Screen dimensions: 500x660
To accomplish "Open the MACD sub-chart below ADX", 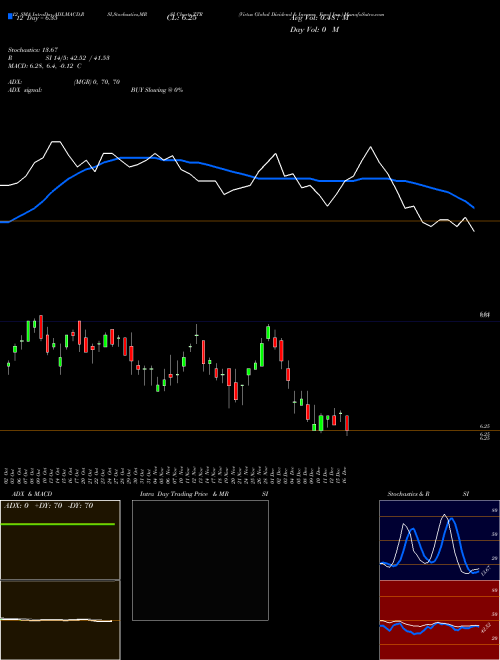I will click(x=60, y=620).
